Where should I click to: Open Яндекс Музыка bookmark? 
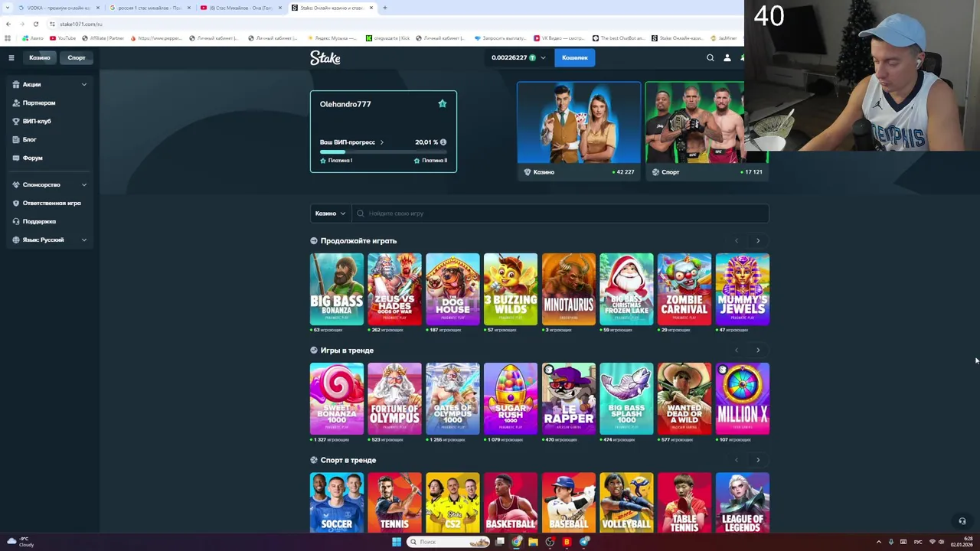[x=332, y=37]
